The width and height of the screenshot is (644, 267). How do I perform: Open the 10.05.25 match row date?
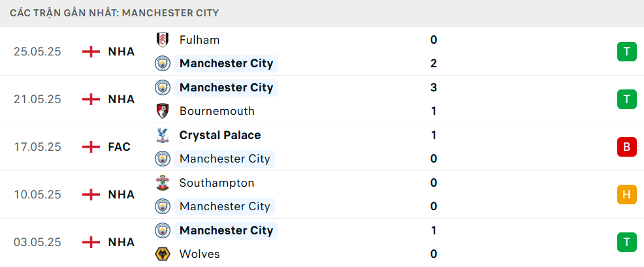click(x=37, y=195)
